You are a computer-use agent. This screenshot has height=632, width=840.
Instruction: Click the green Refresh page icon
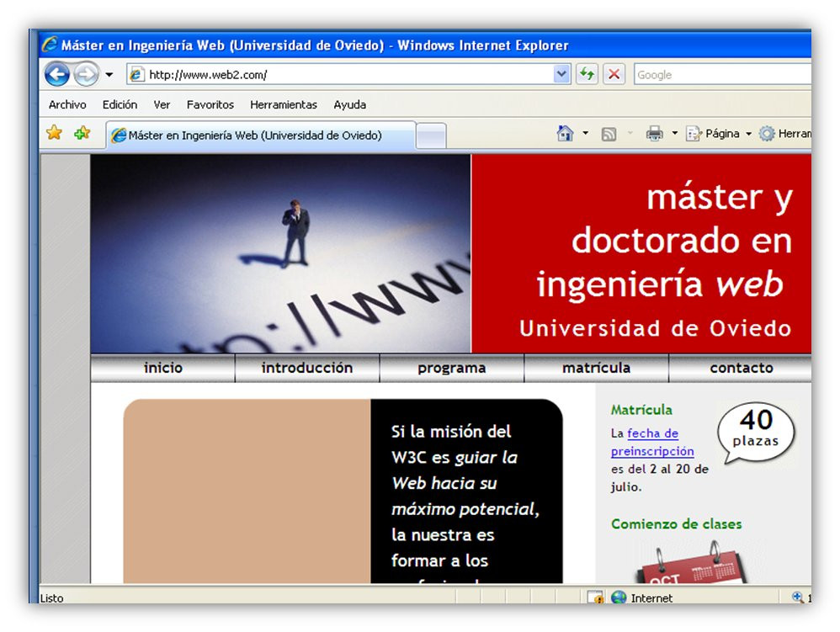[x=587, y=74]
